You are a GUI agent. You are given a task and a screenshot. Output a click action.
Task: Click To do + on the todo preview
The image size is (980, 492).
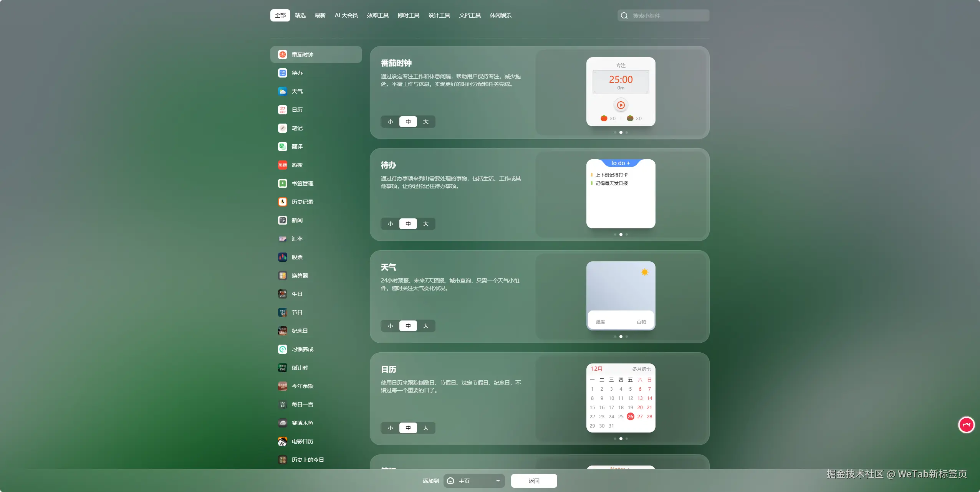point(620,163)
